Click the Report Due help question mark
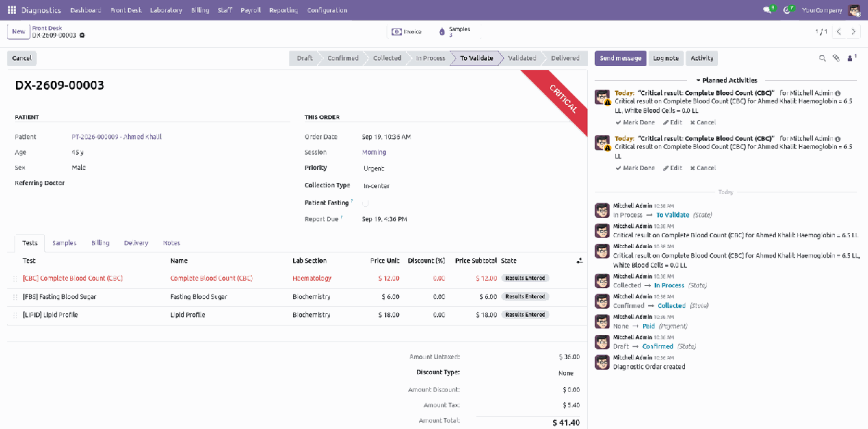Image resolution: width=868 pixels, height=429 pixels. 342,217
